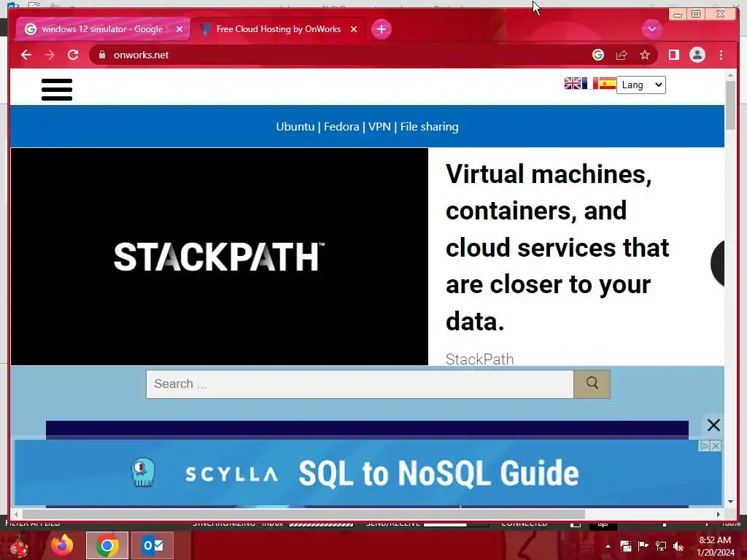Show hidden tray icons arrow
The image size is (747, 560).
point(608,546)
